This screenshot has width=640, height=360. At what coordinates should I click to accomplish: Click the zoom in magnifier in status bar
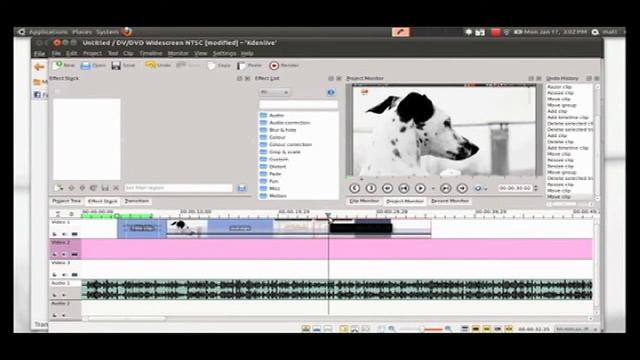448,329
